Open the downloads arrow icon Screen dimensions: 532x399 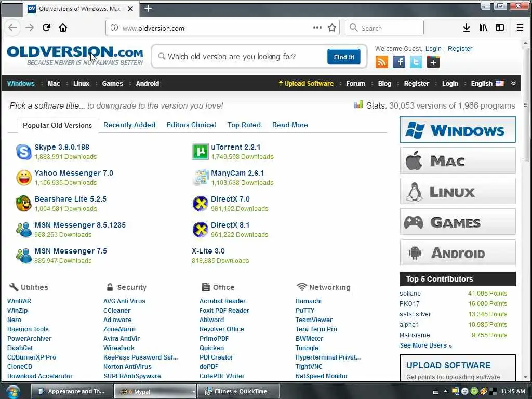click(467, 28)
